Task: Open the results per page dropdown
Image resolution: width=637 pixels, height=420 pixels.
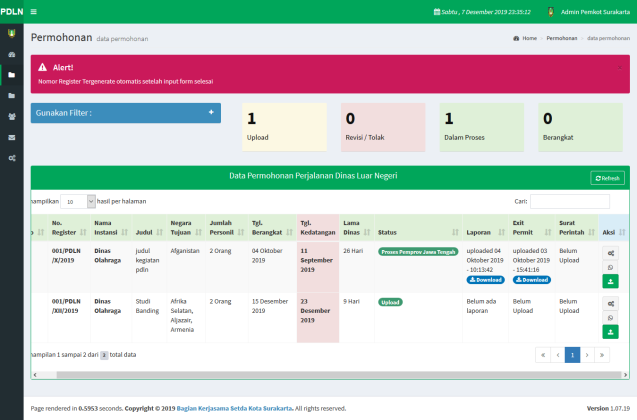Action: point(78,201)
